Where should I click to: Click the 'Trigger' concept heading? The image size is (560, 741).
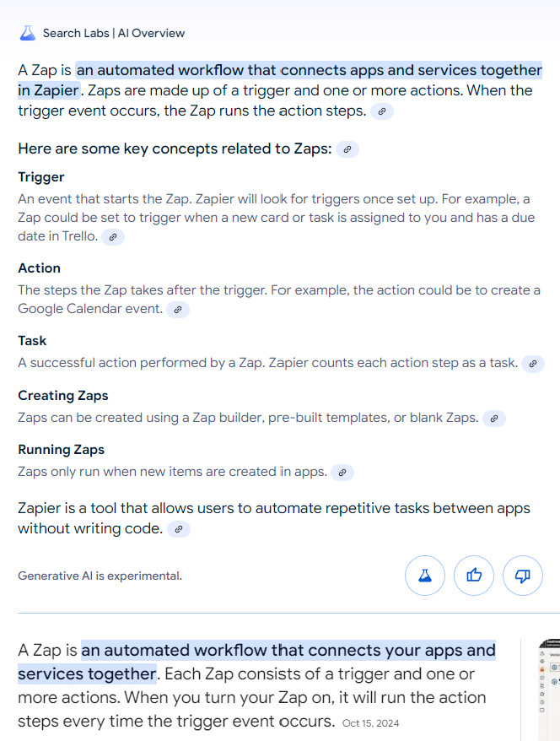point(41,177)
